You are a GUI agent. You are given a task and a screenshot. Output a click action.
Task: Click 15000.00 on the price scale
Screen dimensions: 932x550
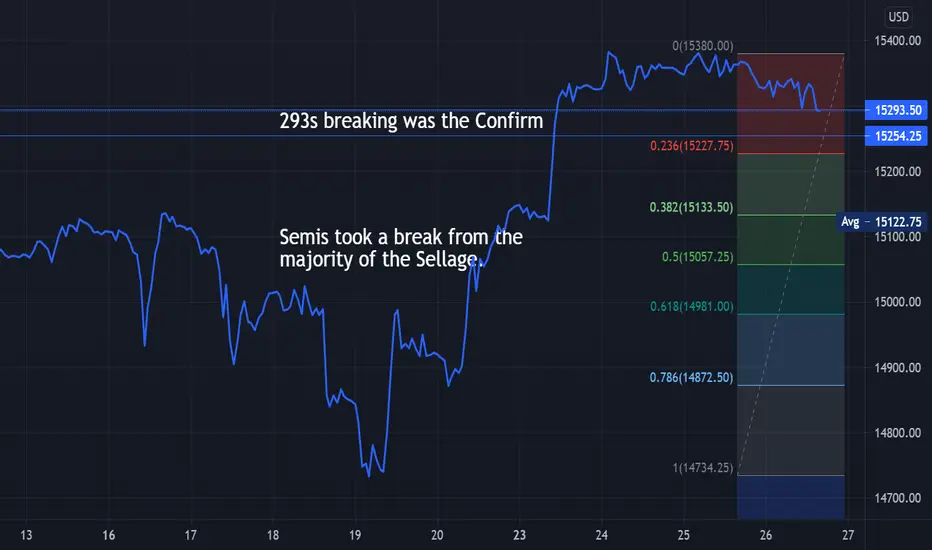(898, 302)
